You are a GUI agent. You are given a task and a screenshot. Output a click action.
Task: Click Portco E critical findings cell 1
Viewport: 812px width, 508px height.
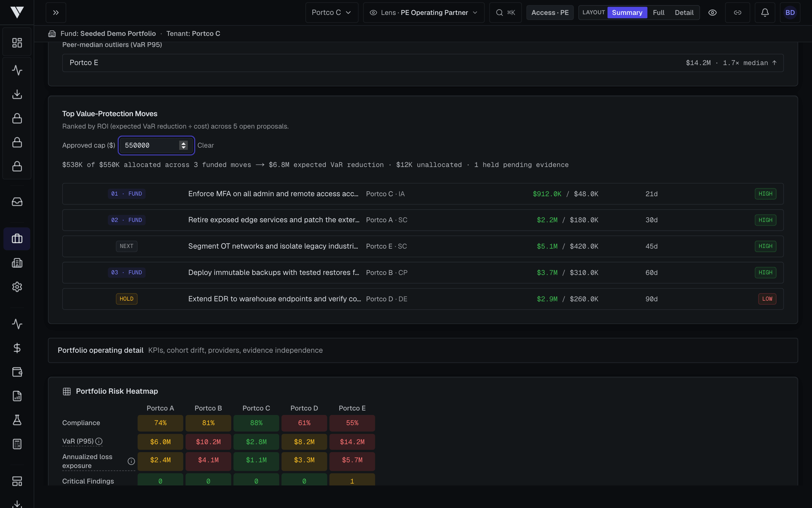352,480
